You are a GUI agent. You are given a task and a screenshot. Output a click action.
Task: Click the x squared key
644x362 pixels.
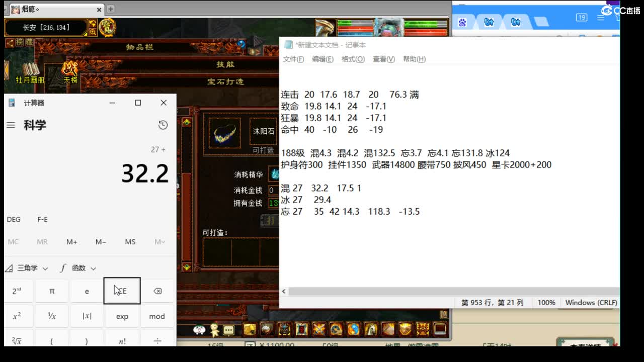click(17, 316)
